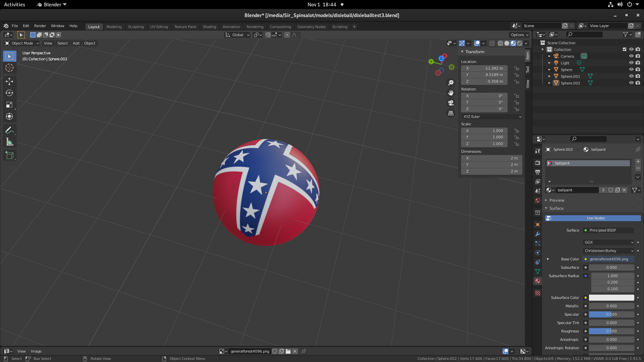This screenshot has height=362, width=644.
Task: Switch to rendered shading mode
Action: coord(520,43)
